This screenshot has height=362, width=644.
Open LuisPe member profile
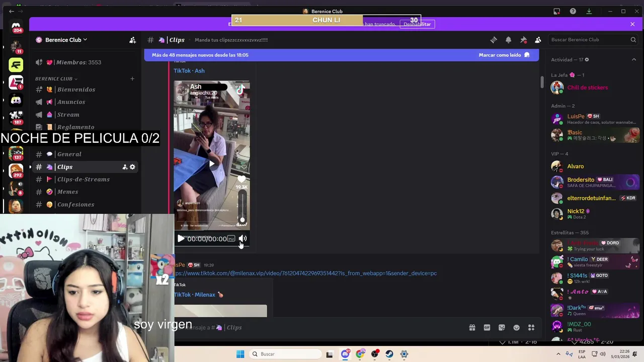[x=595, y=119]
